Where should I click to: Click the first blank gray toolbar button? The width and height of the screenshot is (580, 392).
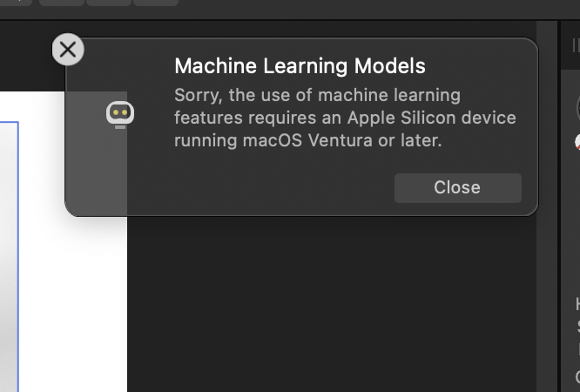pos(62,3)
